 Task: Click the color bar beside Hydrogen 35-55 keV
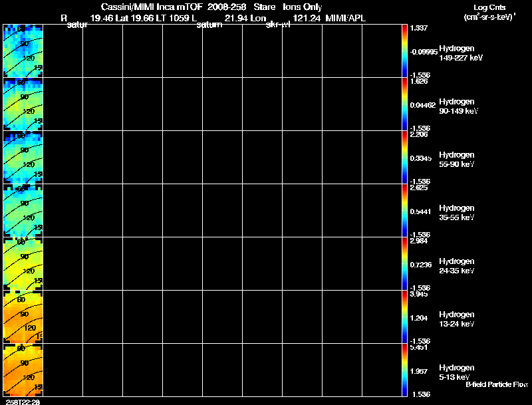(x=404, y=211)
